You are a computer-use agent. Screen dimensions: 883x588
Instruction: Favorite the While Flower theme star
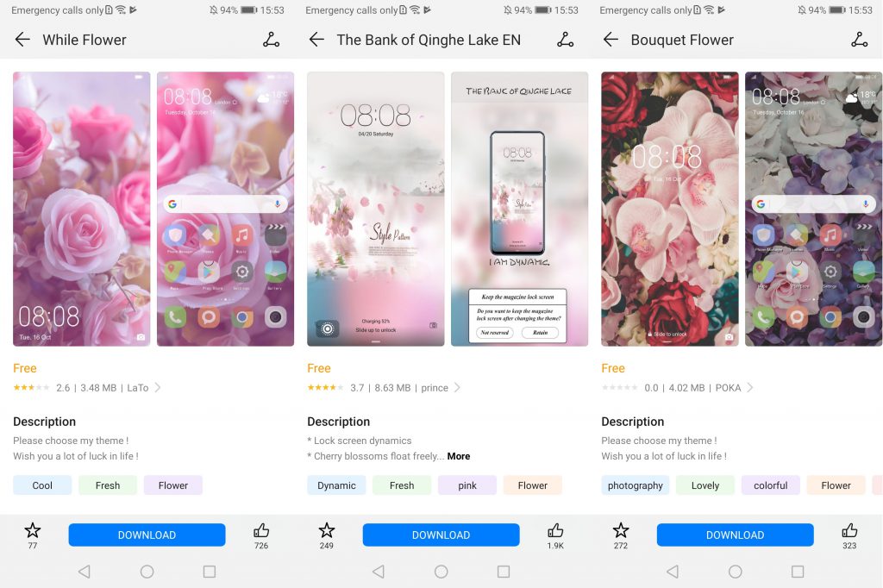coord(33,530)
